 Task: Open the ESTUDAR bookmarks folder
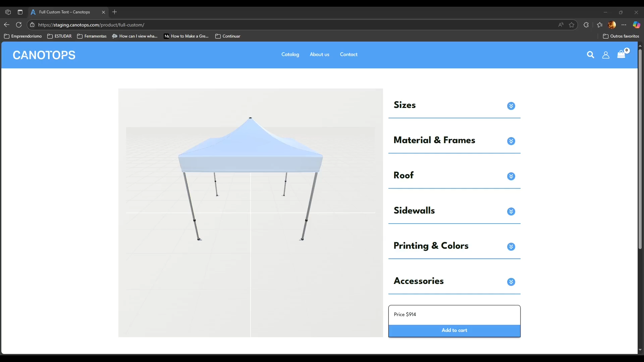pos(59,36)
